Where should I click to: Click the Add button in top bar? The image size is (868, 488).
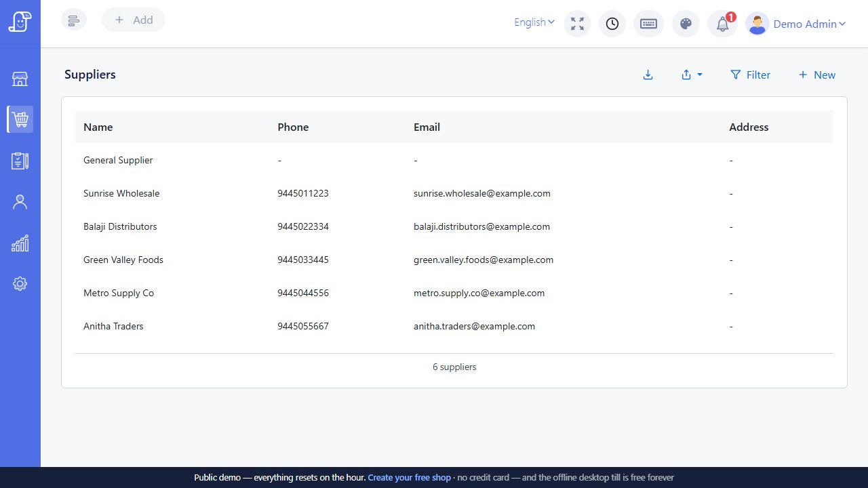[134, 20]
